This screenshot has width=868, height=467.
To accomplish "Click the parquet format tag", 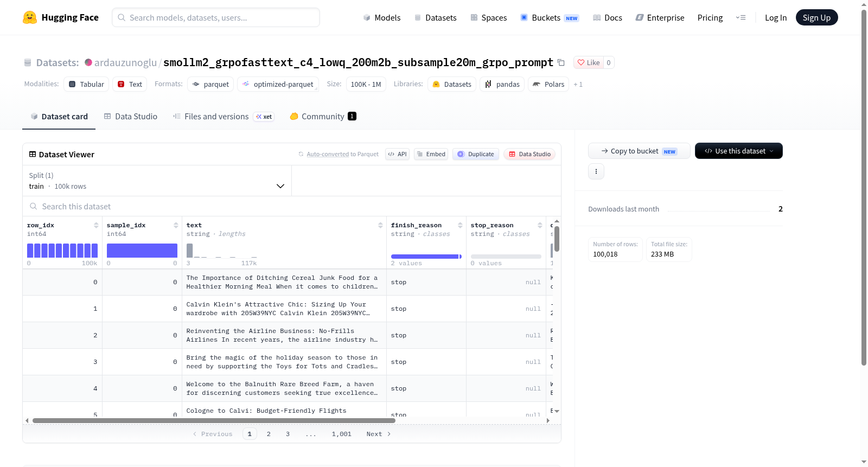I will (x=210, y=84).
